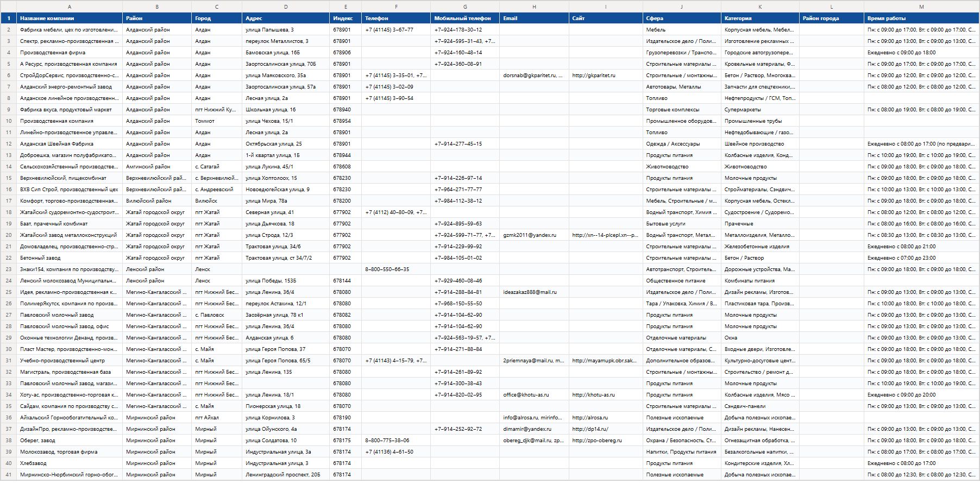Select the cell 'Молокозавод, торговая фирма'

tap(70, 452)
